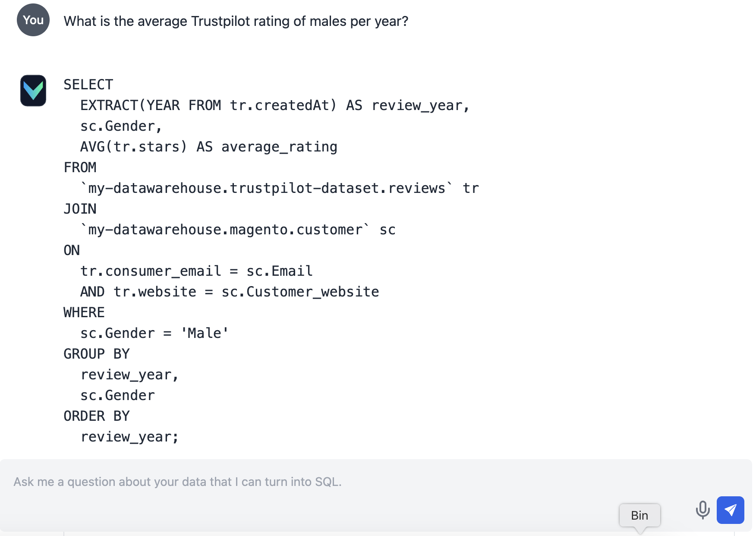Click the tr.consumer_email = sc.Email condition
Viewport: 756px width, 536px height.
pyautogui.click(x=196, y=271)
